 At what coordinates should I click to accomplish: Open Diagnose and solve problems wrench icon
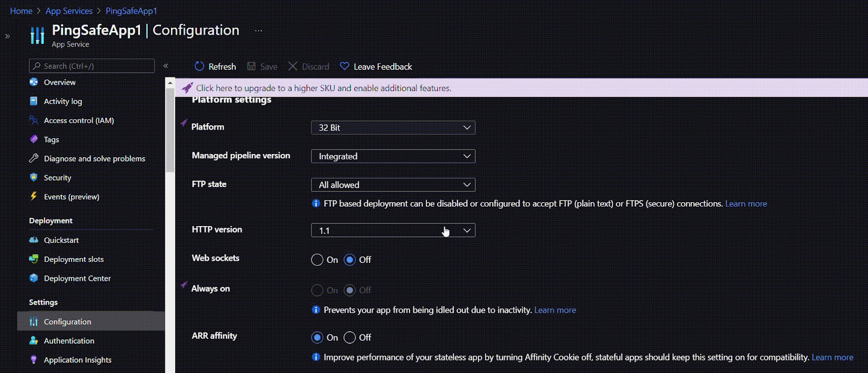(34, 158)
